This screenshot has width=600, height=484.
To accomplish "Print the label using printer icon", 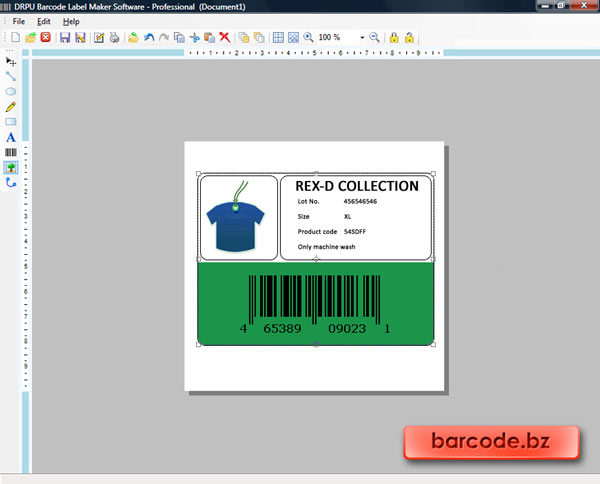I will pos(114,37).
